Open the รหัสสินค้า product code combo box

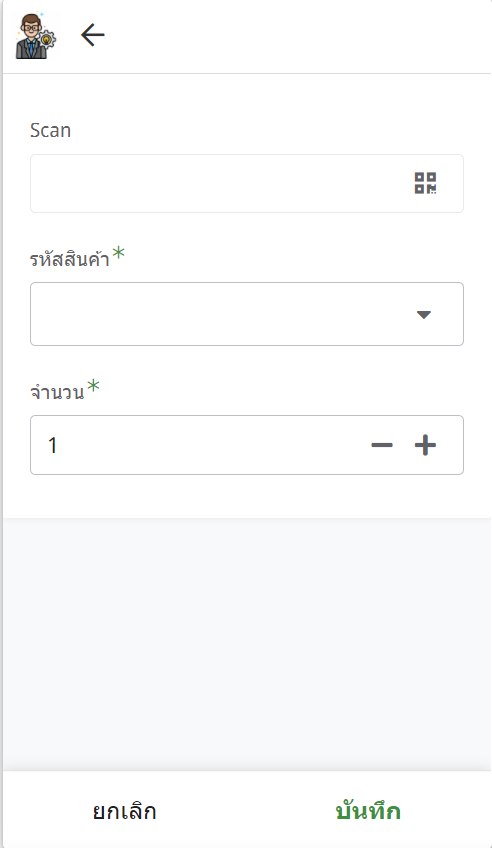pyautogui.click(x=247, y=314)
